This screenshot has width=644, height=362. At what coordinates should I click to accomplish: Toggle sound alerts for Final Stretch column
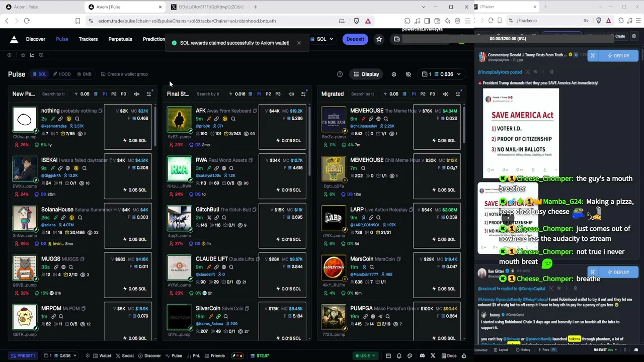291,94
